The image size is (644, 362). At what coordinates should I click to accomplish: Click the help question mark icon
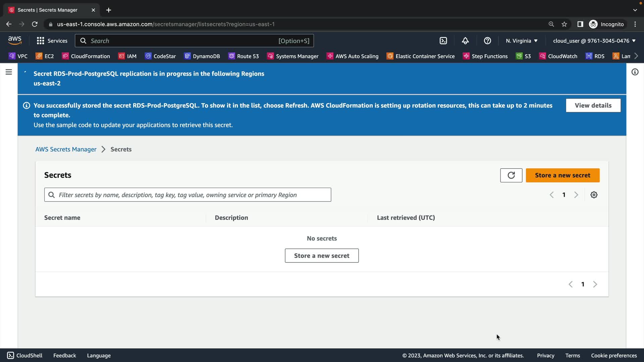tap(487, 41)
